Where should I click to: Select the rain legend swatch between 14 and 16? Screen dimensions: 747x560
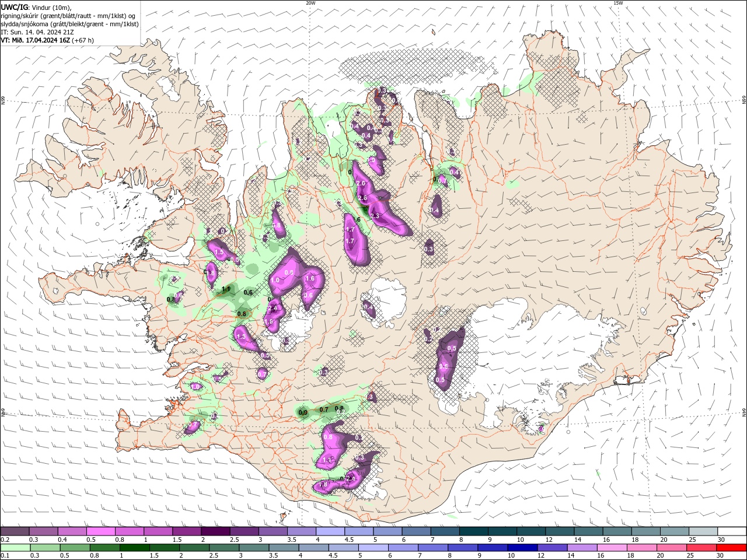pos(582,548)
